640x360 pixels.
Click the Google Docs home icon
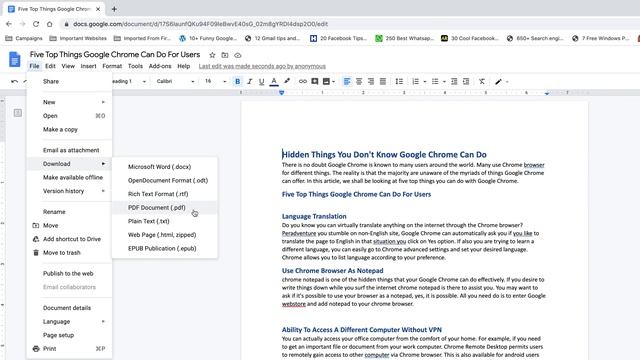click(15, 59)
